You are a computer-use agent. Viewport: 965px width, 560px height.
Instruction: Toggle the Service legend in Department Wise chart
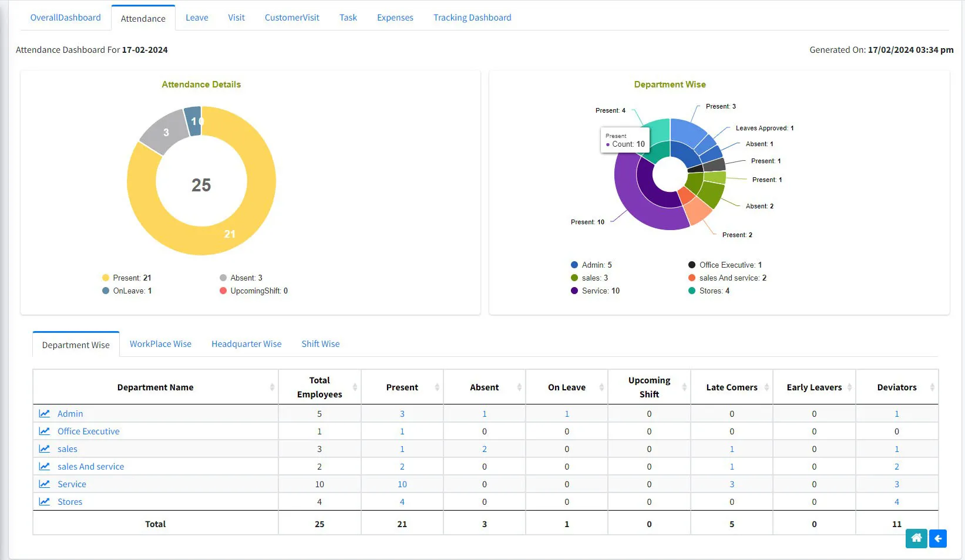pos(595,291)
